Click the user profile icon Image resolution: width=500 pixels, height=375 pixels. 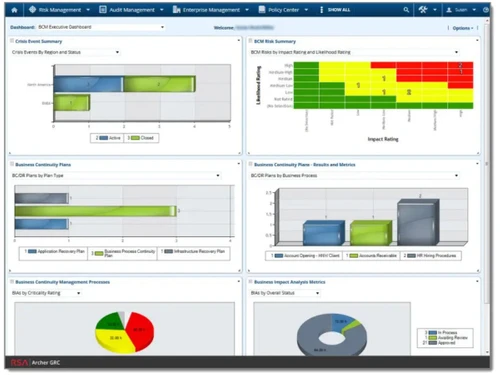pyautogui.click(x=449, y=10)
